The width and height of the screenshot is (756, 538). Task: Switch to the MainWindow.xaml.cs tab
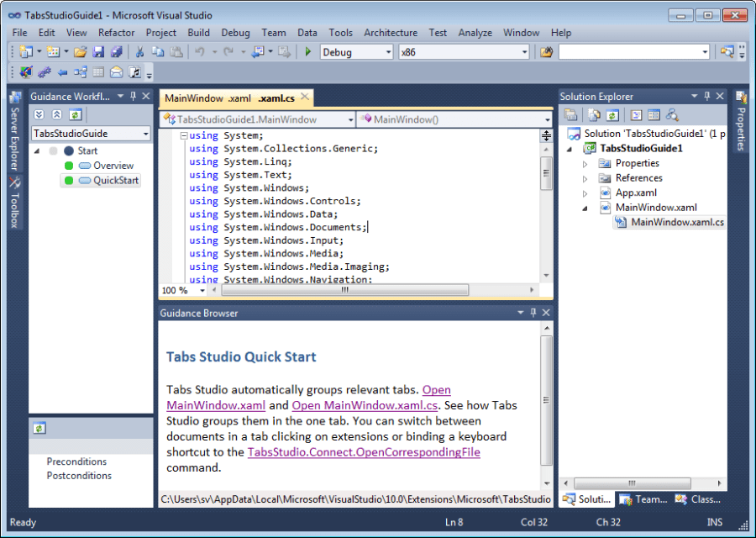coord(277,98)
